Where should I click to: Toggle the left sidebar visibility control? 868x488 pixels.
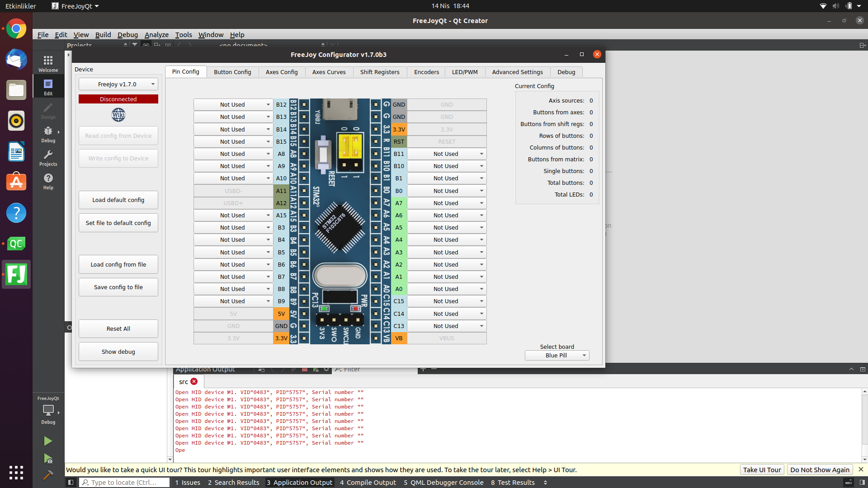click(71, 482)
